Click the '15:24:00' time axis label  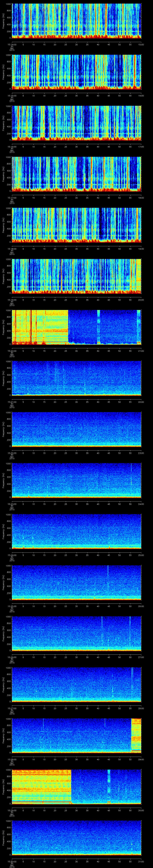12,555
